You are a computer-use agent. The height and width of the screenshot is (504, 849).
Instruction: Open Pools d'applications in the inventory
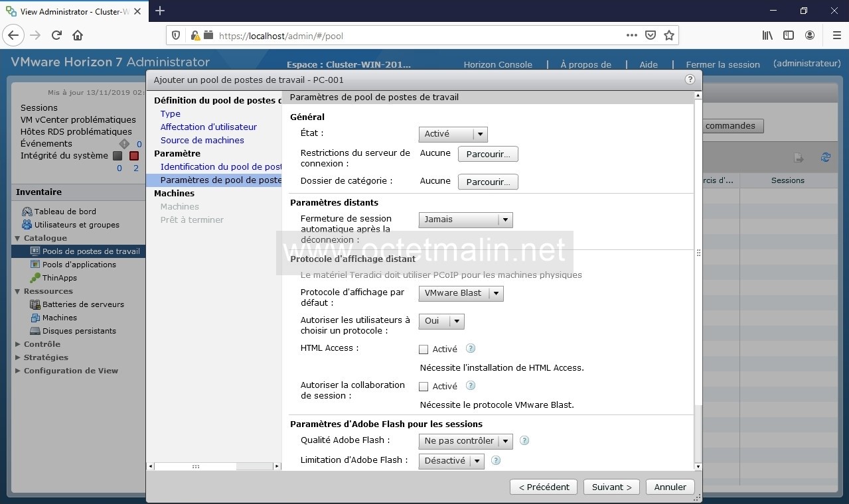(x=79, y=265)
